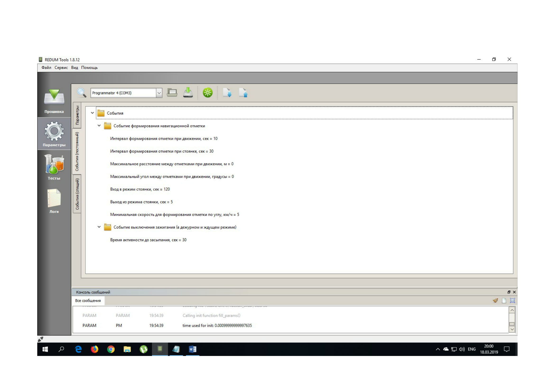
Task: Click the document with down arrow icon
Action: pos(227,93)
